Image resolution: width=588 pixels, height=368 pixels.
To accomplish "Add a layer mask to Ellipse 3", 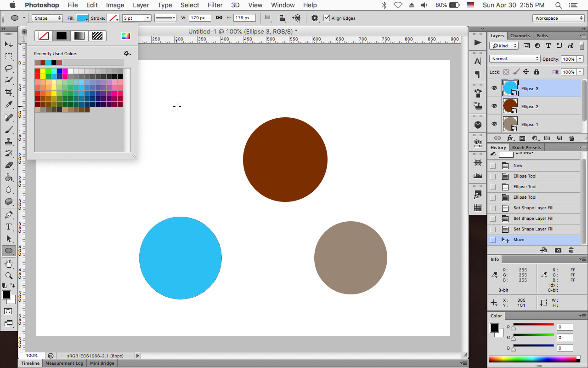I will coord(522,138).
